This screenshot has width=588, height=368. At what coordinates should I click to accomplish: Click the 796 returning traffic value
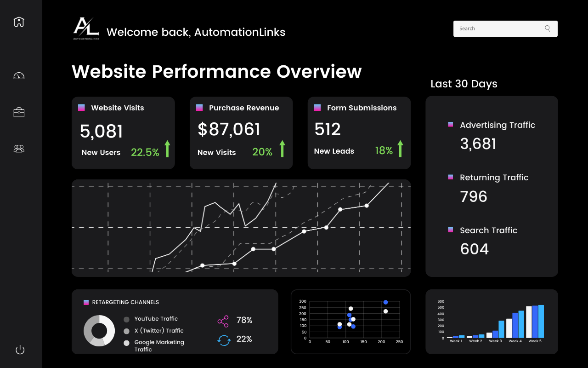[474, 196]
